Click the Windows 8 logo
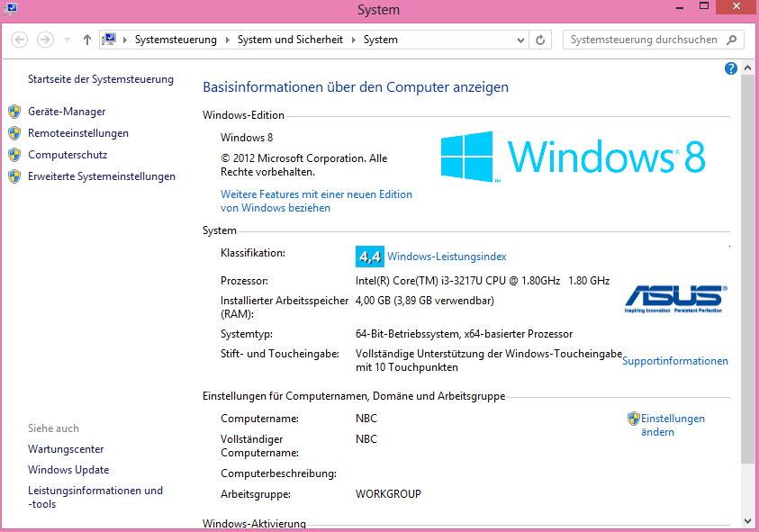This screenshot has height=532, width=759. click(574, 157)
